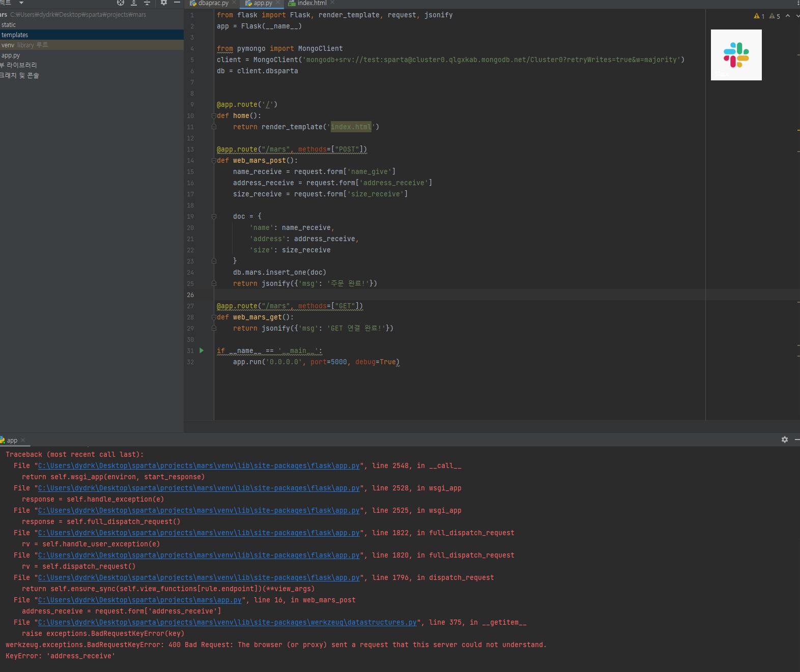Collapse the home function fold marker
The width and height of the screenshot is (800, 672).
tap(214, 116)
